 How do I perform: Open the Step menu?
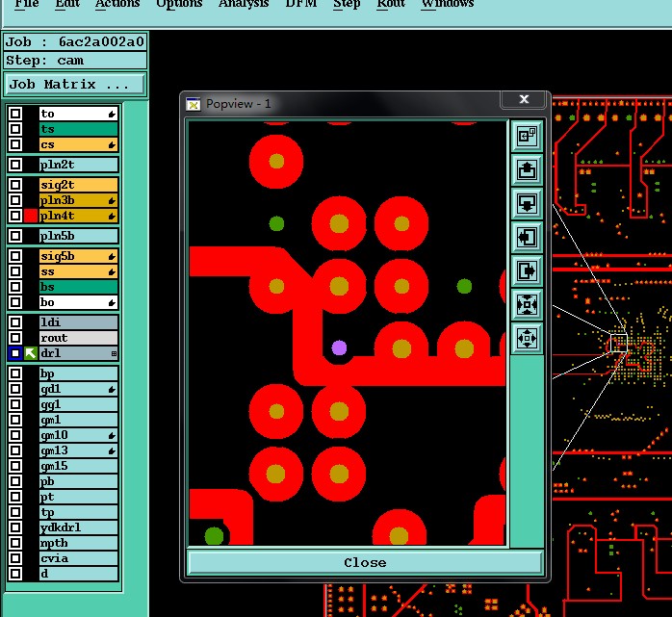click(x=347, y=4)
